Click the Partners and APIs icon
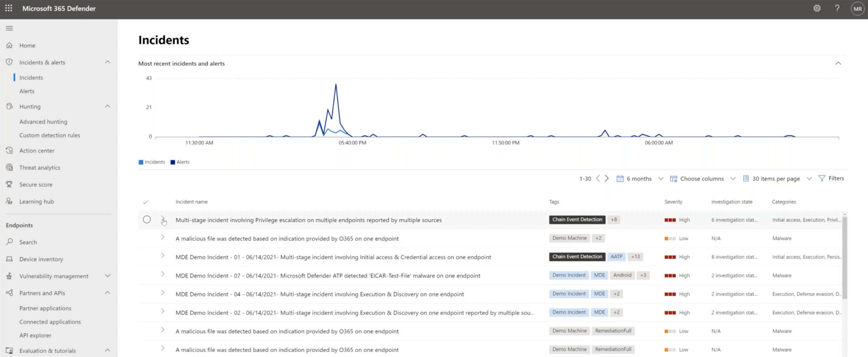 tap(9, 293)
